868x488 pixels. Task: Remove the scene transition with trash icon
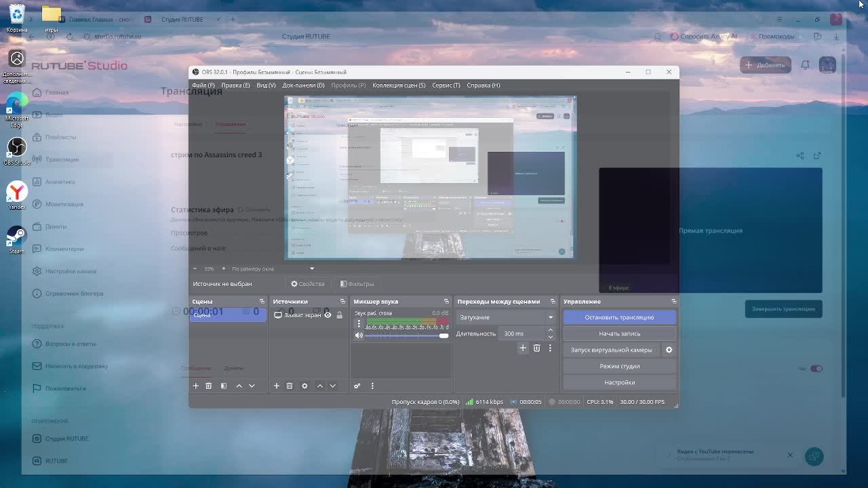coord(536,348)
